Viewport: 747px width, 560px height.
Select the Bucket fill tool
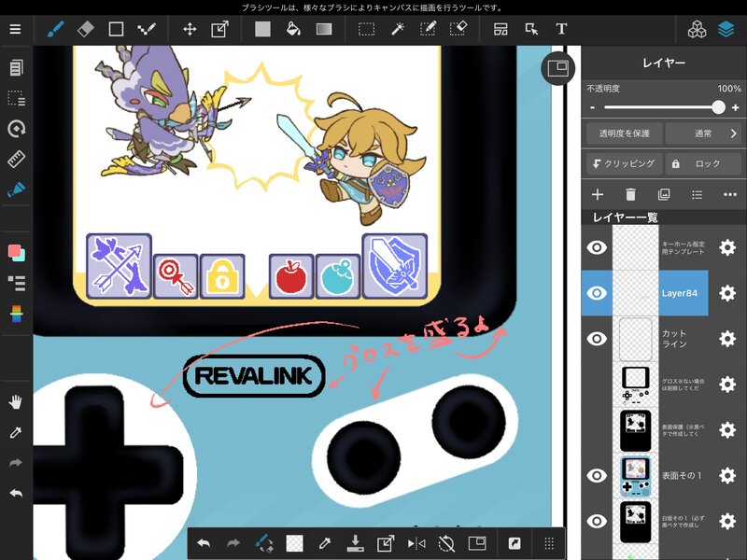[293, 29]
